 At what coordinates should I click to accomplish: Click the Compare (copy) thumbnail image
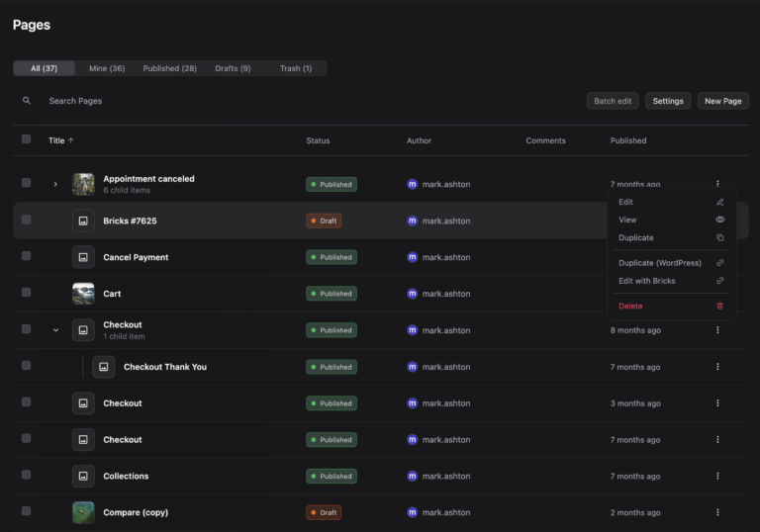click(x=83, y=512)
